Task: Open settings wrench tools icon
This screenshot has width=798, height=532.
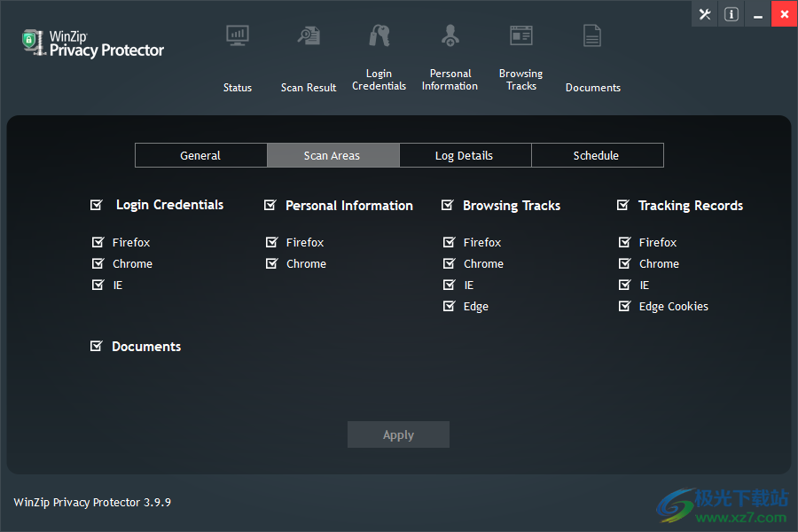Action: 705,14
